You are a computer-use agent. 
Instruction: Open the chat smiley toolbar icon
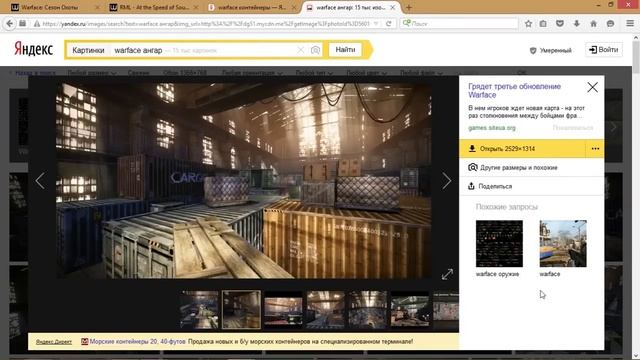point(610,24)
